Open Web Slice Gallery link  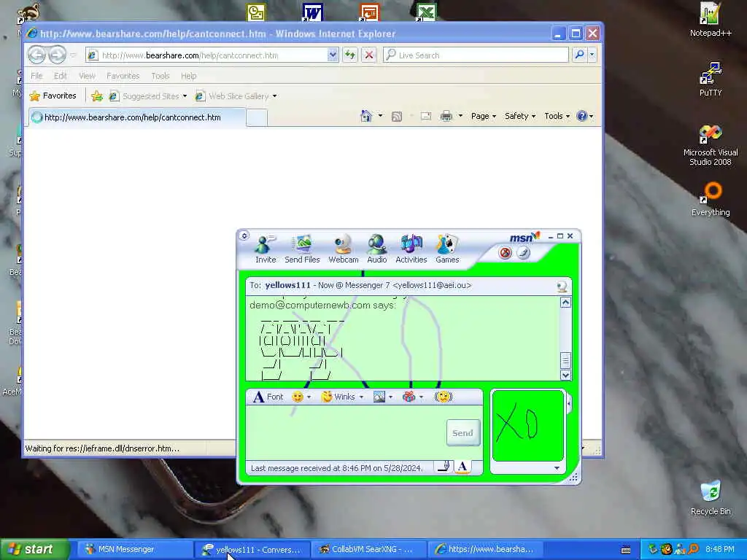[236, 96]
